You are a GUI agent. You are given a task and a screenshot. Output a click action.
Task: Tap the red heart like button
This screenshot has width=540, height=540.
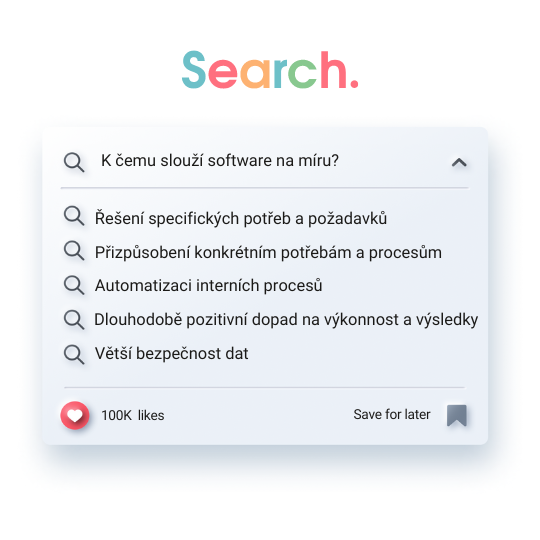pyautogui.click(x=75, y=415)
